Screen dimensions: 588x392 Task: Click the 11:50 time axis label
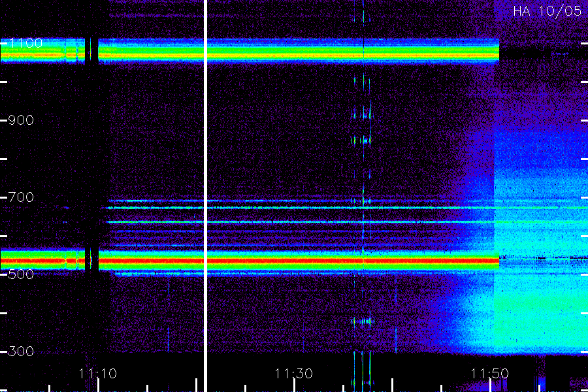pyautogui.click(x=489, y=373)
